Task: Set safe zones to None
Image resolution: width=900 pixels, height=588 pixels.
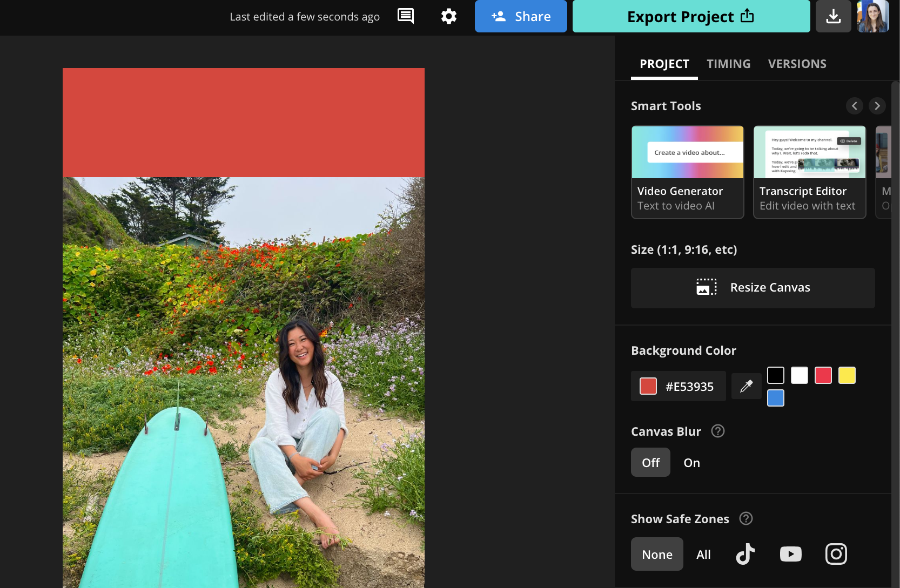Action: click(657, 555)
